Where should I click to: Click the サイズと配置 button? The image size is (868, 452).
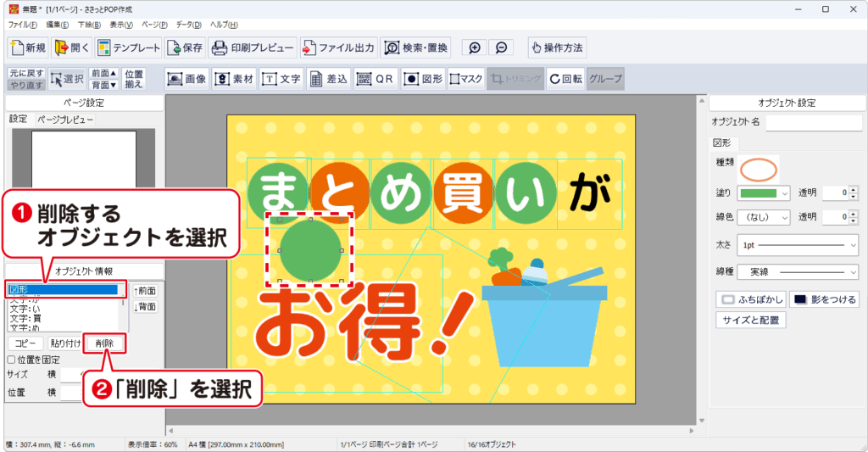tap(753, 321)
